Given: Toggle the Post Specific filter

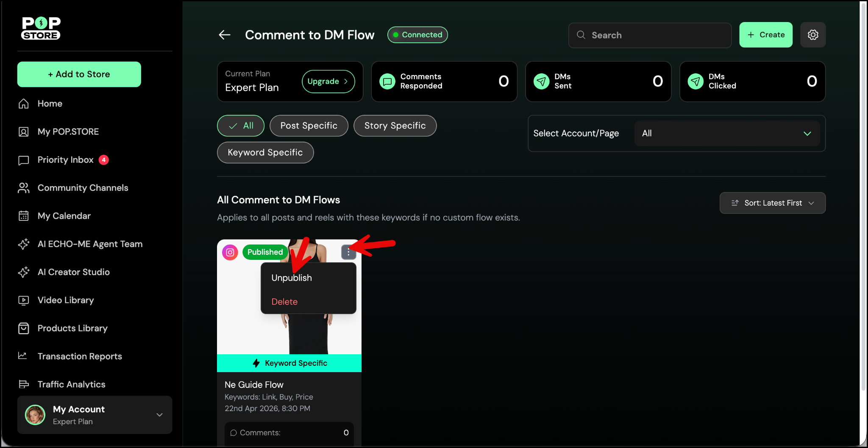Looking at the screenshot, I should pos(309,126).
